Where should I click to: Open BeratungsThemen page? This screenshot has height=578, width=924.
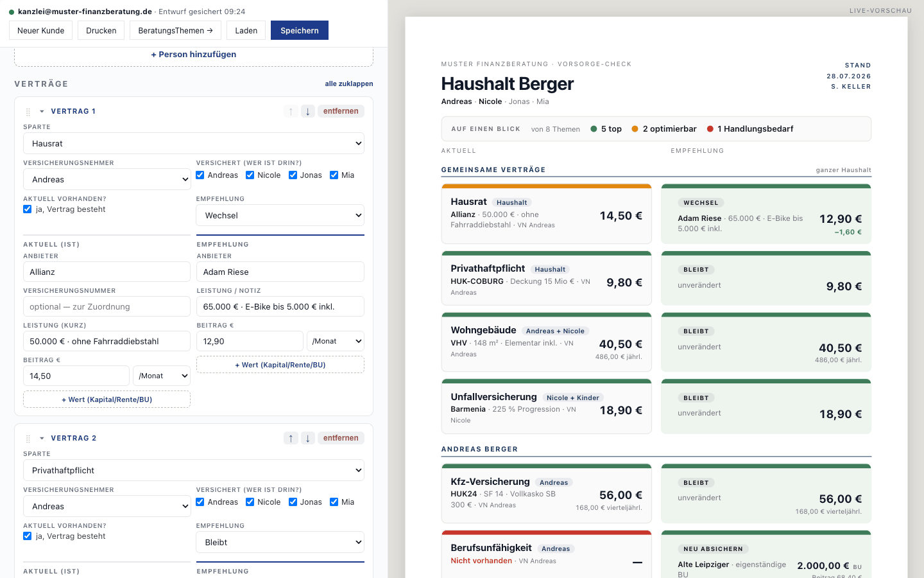click(175, 30)
